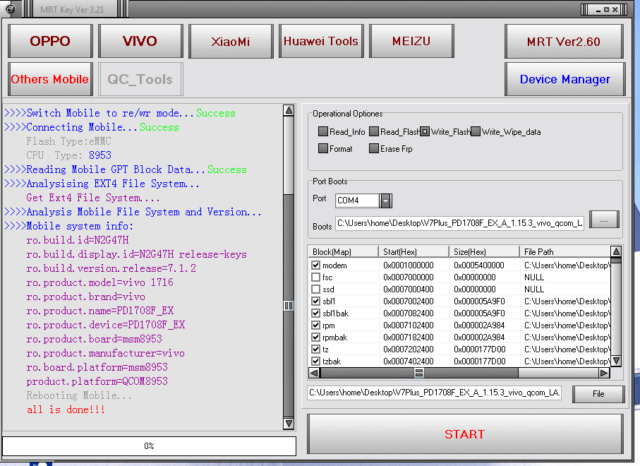Tick the Format checkbox

click(323, 148)
